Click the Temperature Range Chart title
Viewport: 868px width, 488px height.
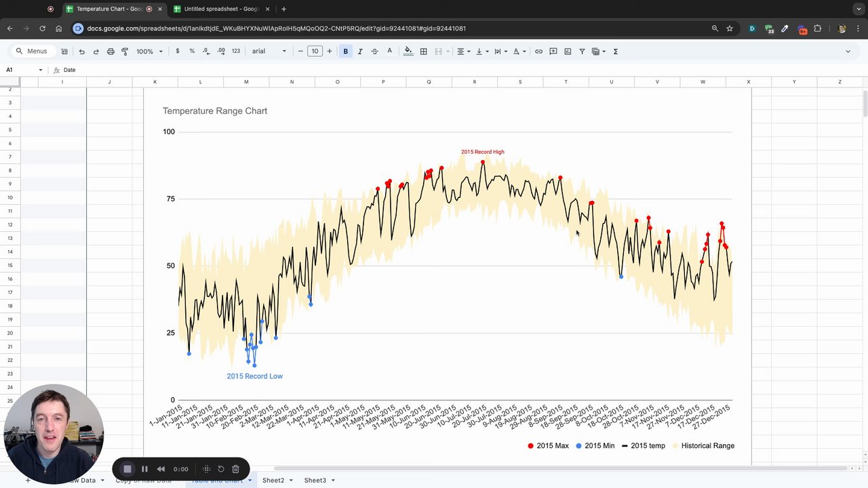click(x=215, y=111)
